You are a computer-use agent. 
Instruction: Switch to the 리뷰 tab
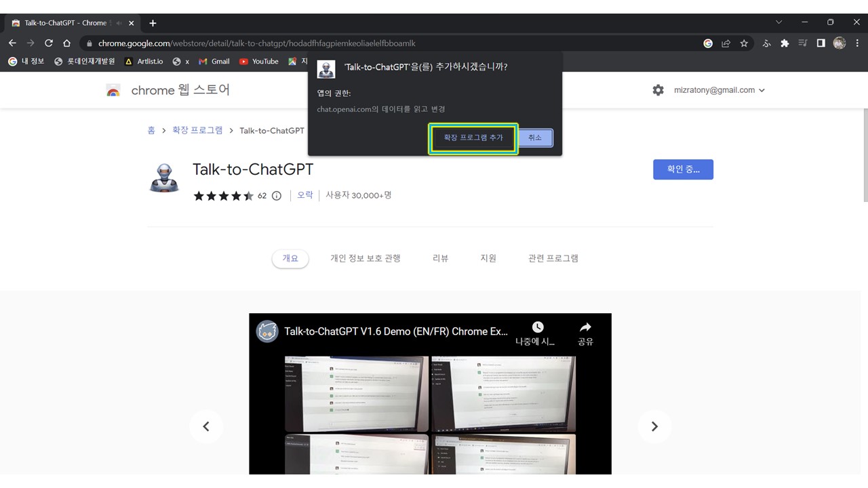(441, 258)
